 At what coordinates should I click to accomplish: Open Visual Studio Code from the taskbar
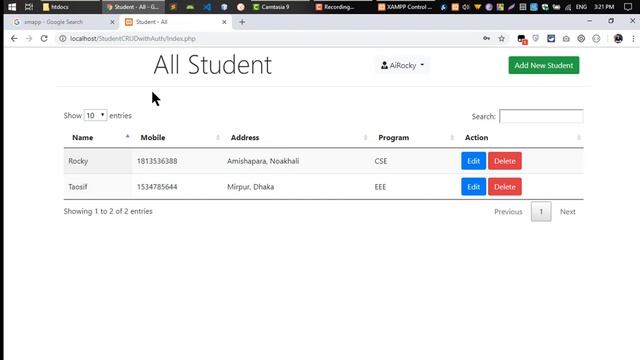pyautogui.click(x=207, y=7)
